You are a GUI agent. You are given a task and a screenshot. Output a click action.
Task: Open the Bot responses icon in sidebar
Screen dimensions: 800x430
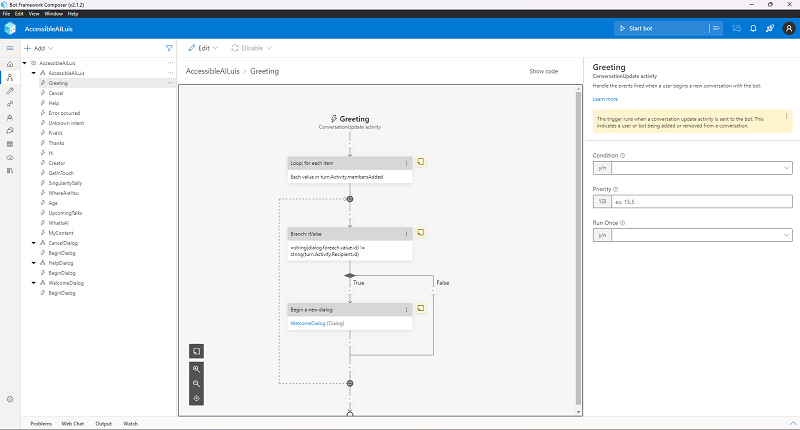pyautogui.click(x=10, y=117)
